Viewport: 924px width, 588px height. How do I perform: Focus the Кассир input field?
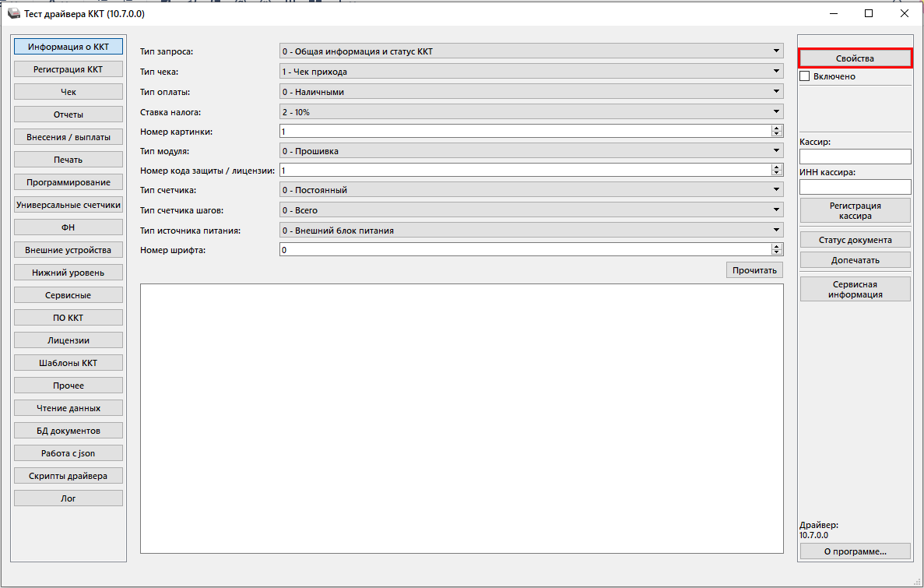click(x=855, y=157)
